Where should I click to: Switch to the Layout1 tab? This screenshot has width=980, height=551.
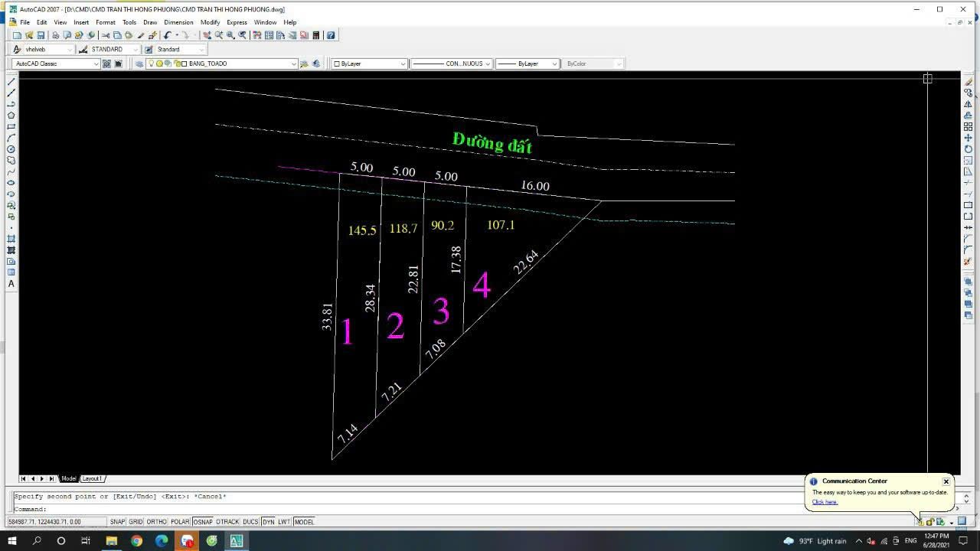pyautogui.click(x=91, y=478)
